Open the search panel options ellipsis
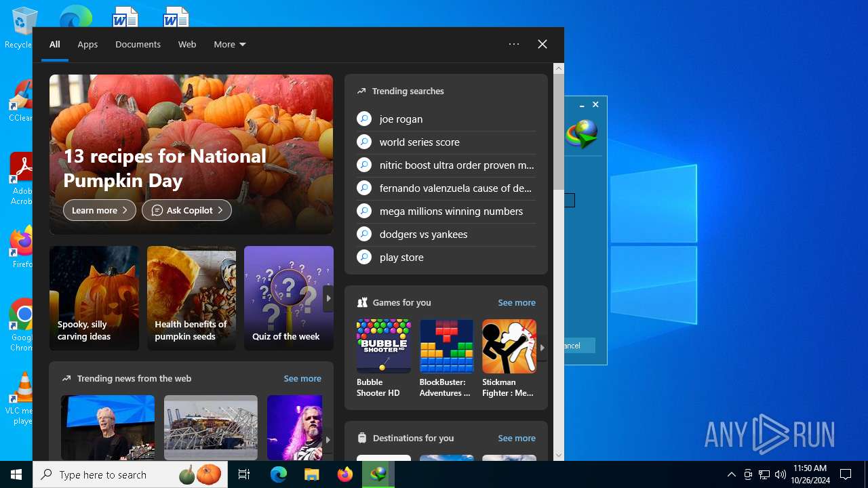 click(514, 44)
